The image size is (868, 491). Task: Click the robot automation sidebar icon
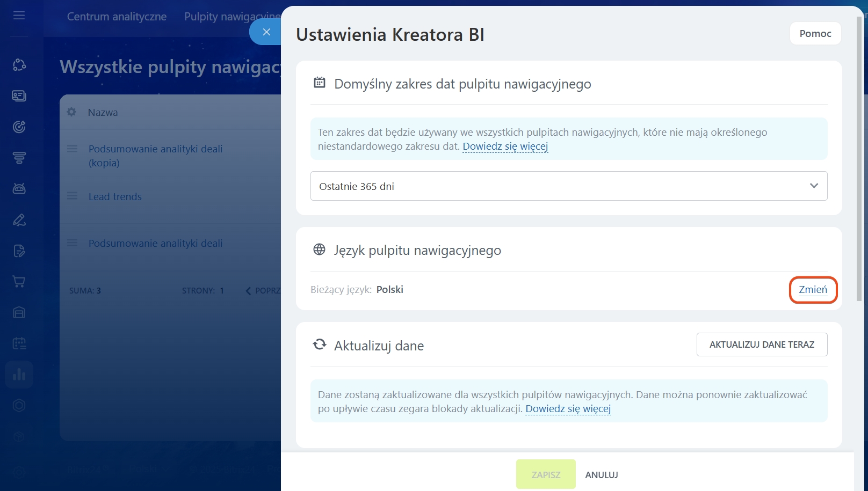(x=19, y=188)
